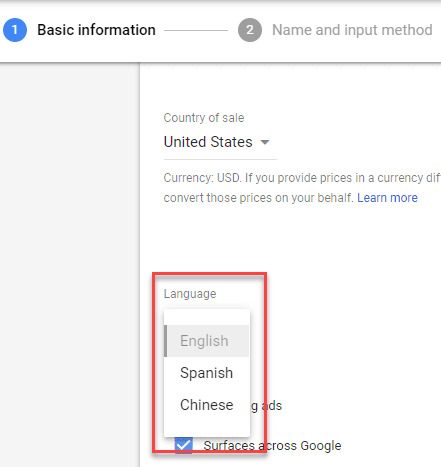
Task: Click the step 1 circle icon
Action: 15,30
